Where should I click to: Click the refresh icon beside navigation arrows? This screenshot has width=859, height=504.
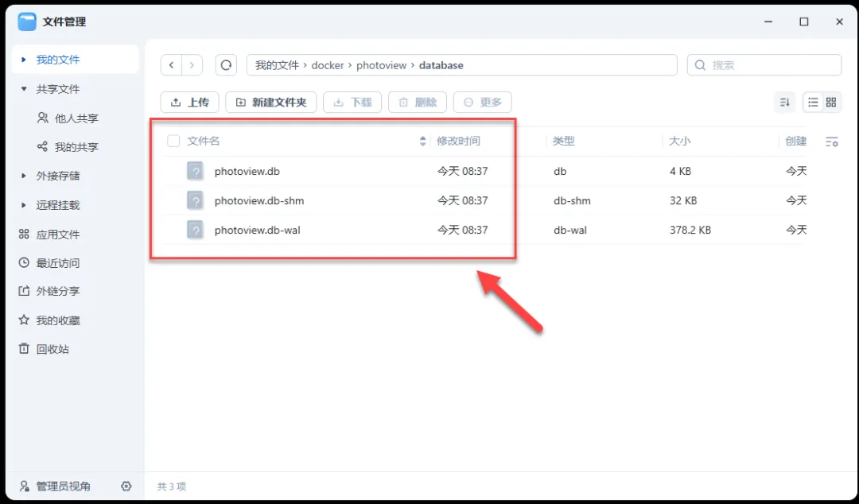[227, 65]
